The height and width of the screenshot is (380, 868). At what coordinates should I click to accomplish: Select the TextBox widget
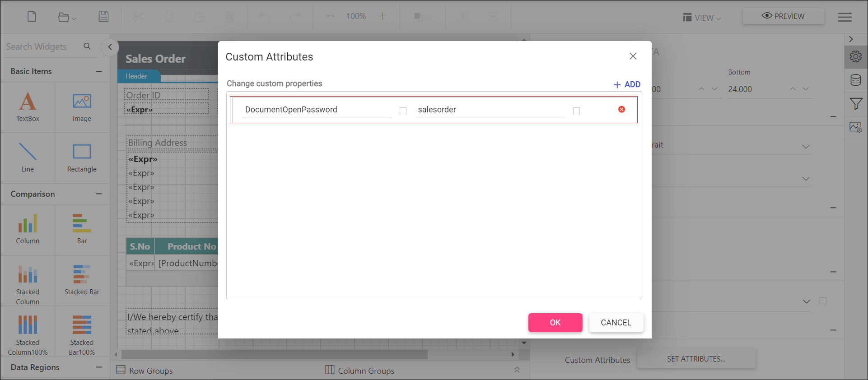28,107
